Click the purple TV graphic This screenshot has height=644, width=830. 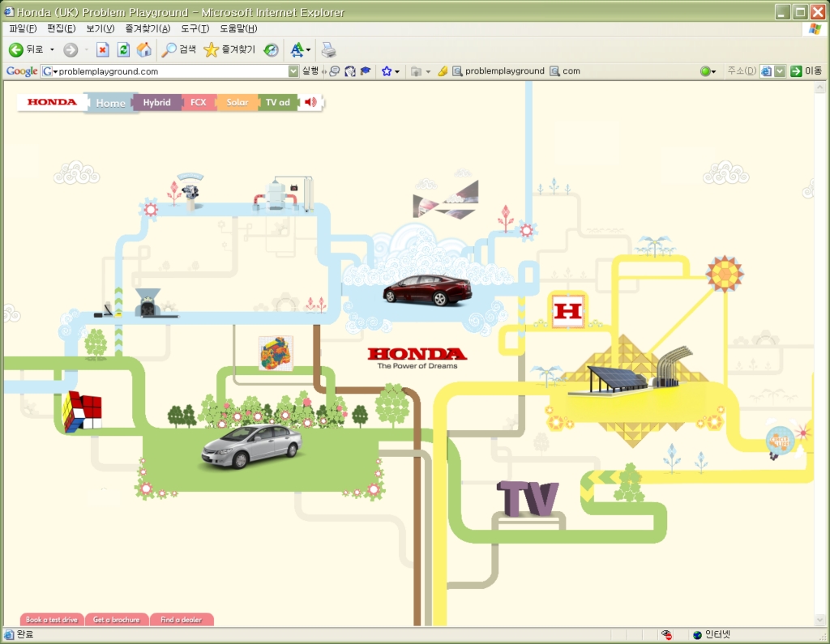(x=527, y=497)
